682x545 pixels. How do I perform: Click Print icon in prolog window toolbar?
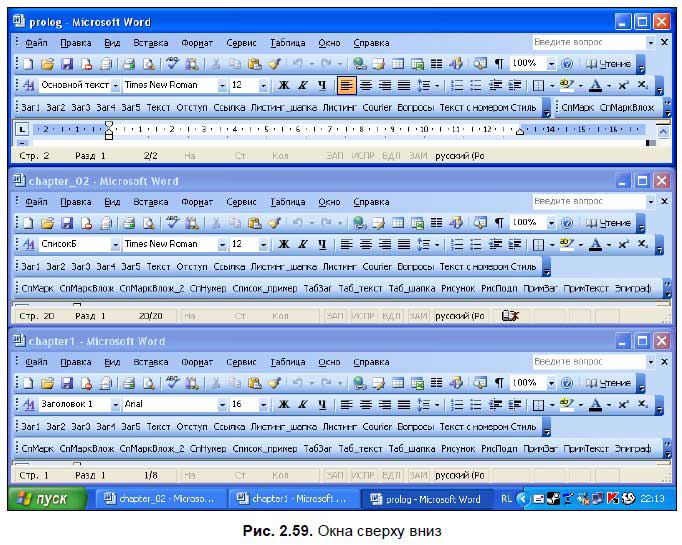point(129,64)
